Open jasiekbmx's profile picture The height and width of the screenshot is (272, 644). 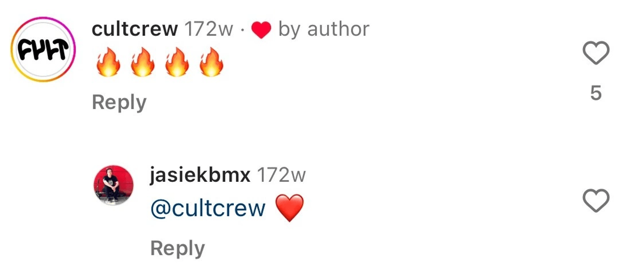(114, 185)
